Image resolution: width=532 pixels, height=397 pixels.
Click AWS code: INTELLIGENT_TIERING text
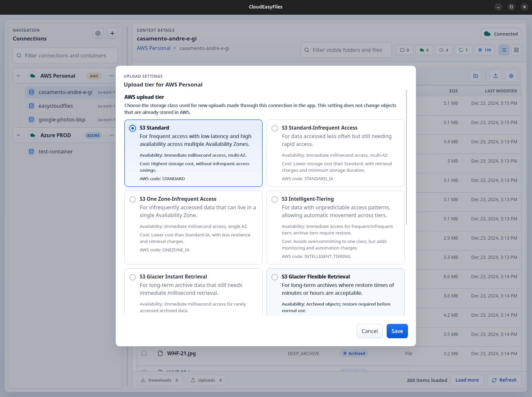[316, 256]
